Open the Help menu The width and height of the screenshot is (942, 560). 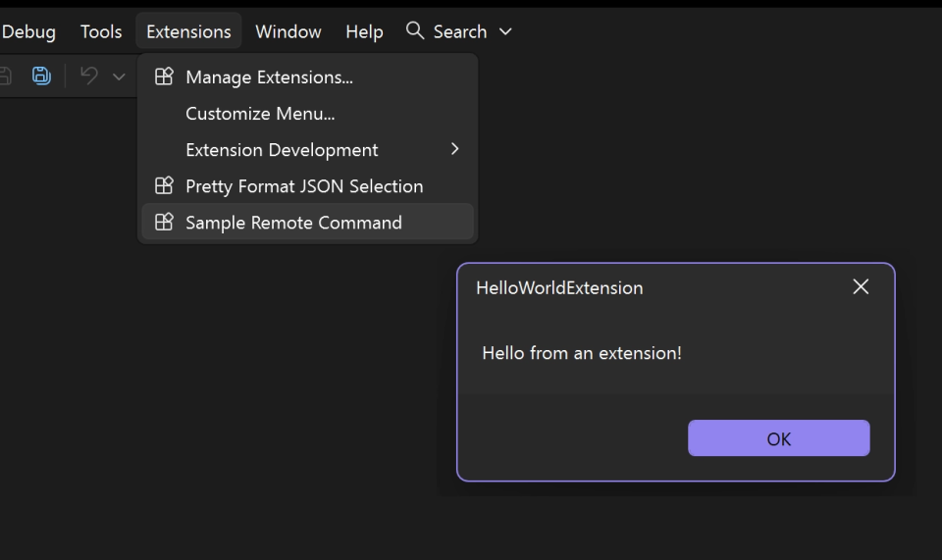click(364, 31)
